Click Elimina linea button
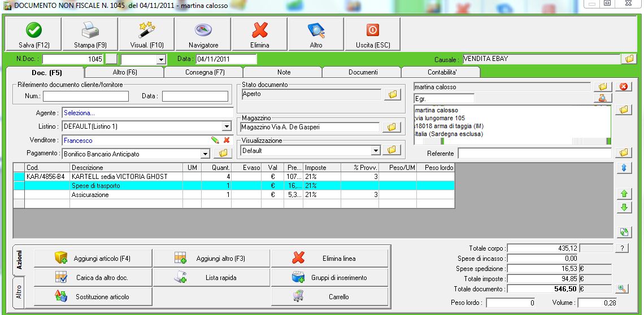Viewport: 644px width, 315px height. (x=330, y=259)
